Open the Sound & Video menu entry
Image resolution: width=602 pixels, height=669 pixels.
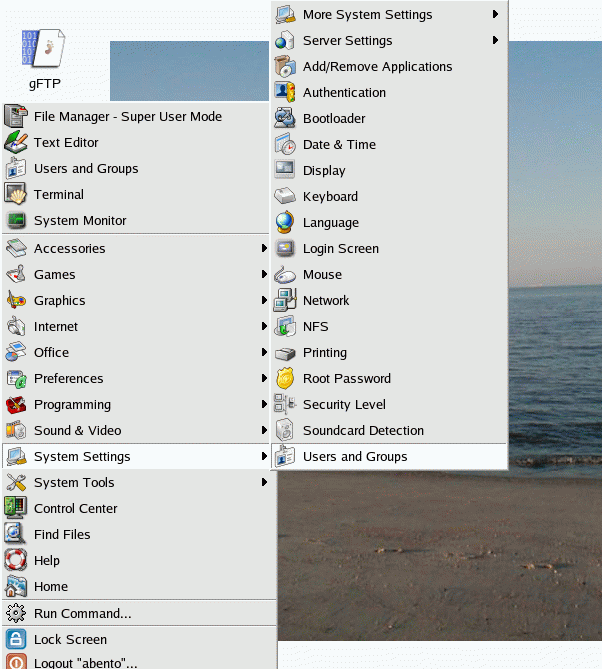(136, 430)
